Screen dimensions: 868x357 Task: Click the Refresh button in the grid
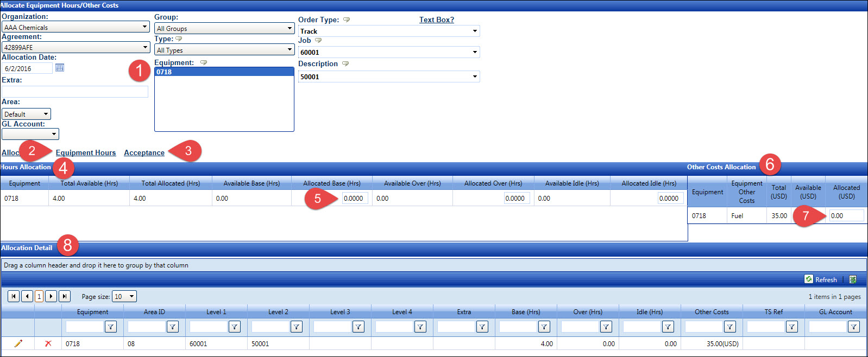pyautogui.click(x=821, y=279)
